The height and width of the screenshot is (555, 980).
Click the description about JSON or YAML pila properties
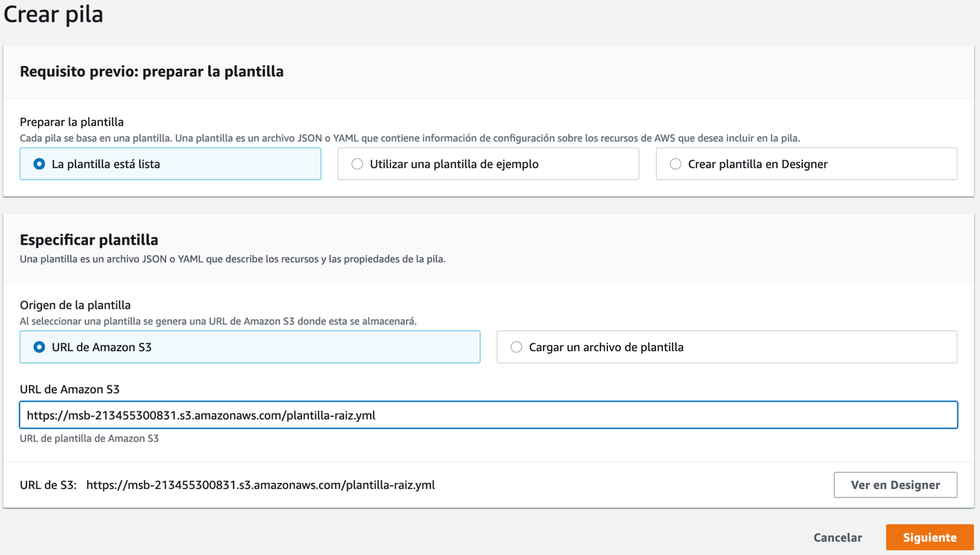coord(233,259)
